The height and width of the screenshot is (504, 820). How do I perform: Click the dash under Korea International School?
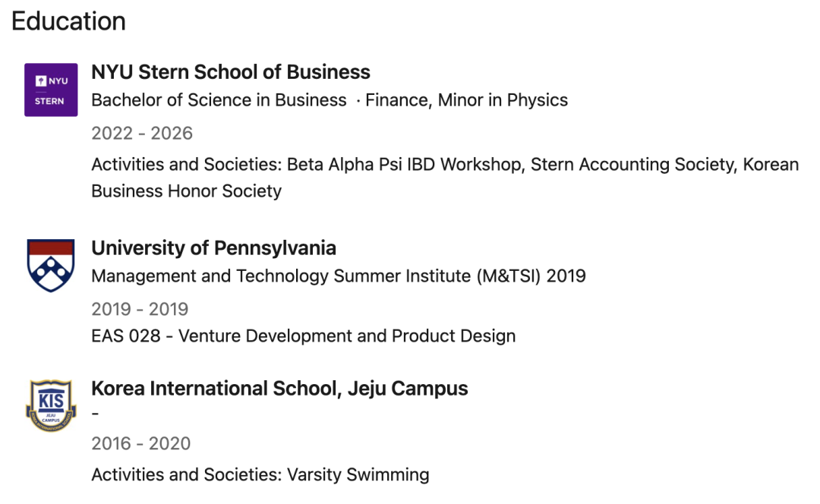pyautogui.click(x=95, y=414)
